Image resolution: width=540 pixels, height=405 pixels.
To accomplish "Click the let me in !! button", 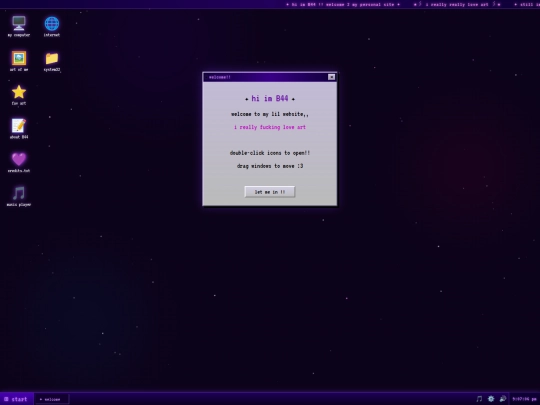I will [270, 192].
